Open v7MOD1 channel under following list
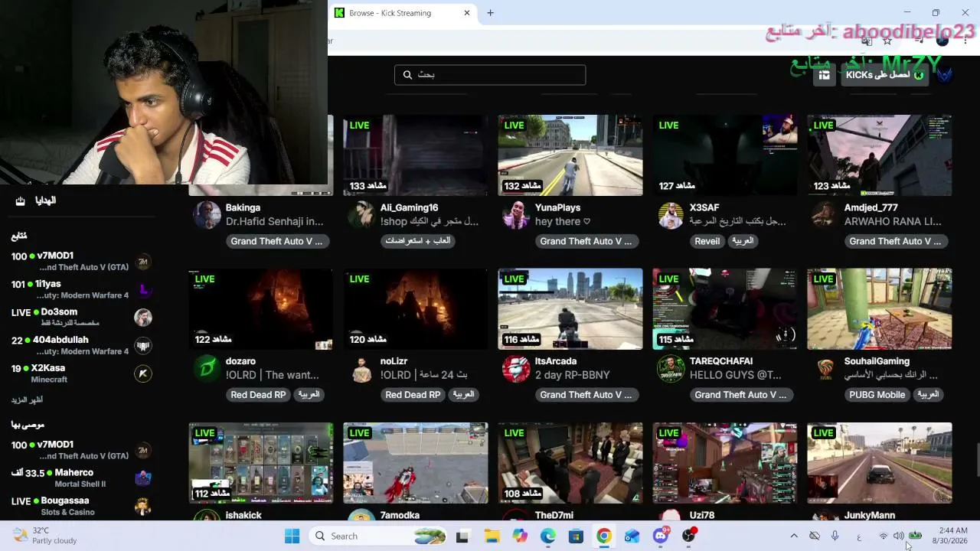This screenshot has height=551, width=980. [x=80, y=261]
